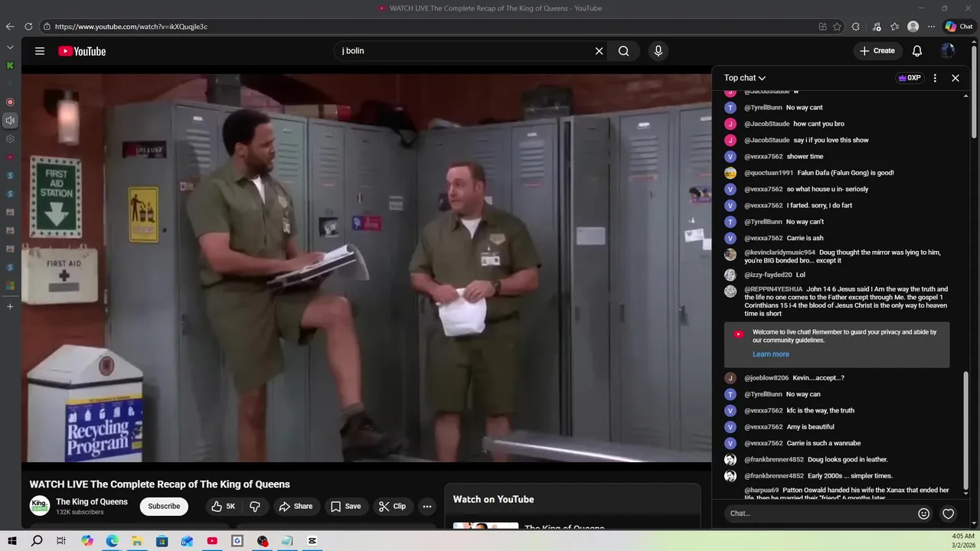Click @kevinclaridymusic954 username in chat

tap(779, 253)
